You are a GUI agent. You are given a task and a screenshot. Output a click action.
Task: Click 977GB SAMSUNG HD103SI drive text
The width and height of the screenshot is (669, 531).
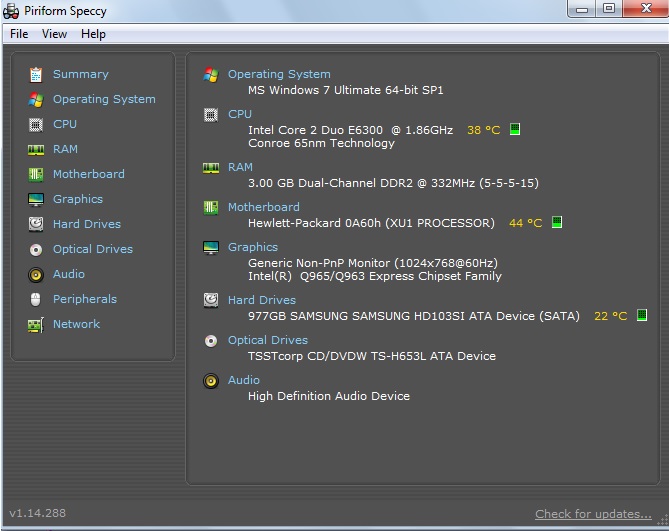[x=414, y=316]
